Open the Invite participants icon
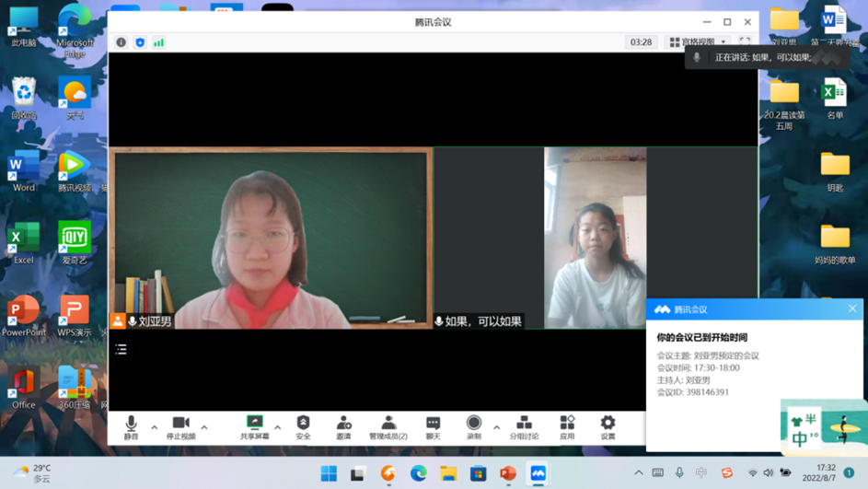Viewport: 868px width, 489px height. [343, 426]
